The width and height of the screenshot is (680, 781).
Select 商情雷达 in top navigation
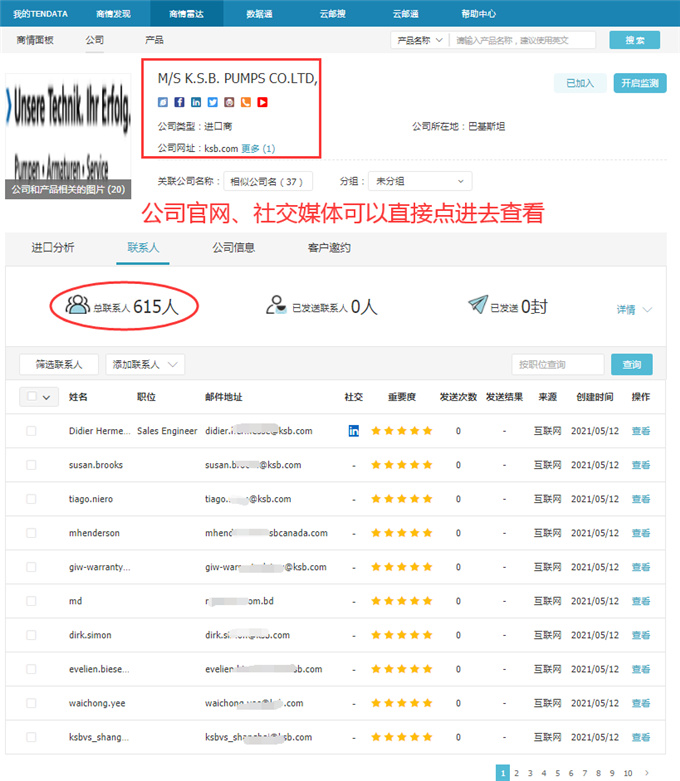click(186, 14)
